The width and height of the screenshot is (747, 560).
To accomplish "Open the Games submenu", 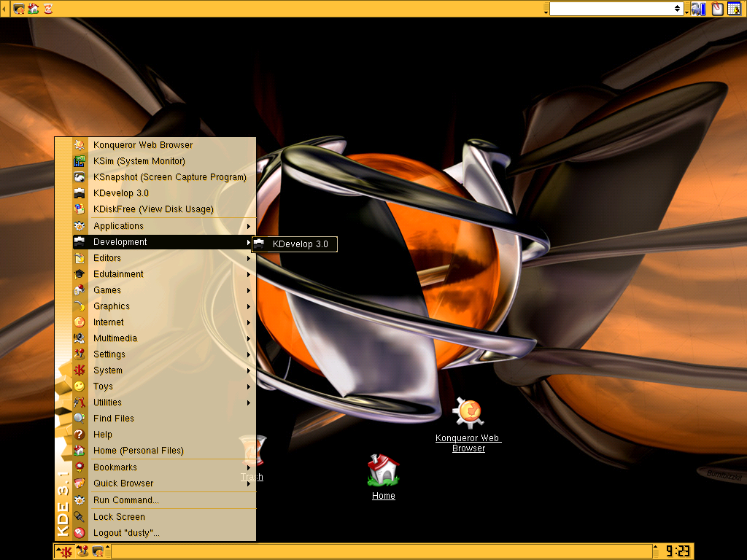I will [x=164, y=290].
